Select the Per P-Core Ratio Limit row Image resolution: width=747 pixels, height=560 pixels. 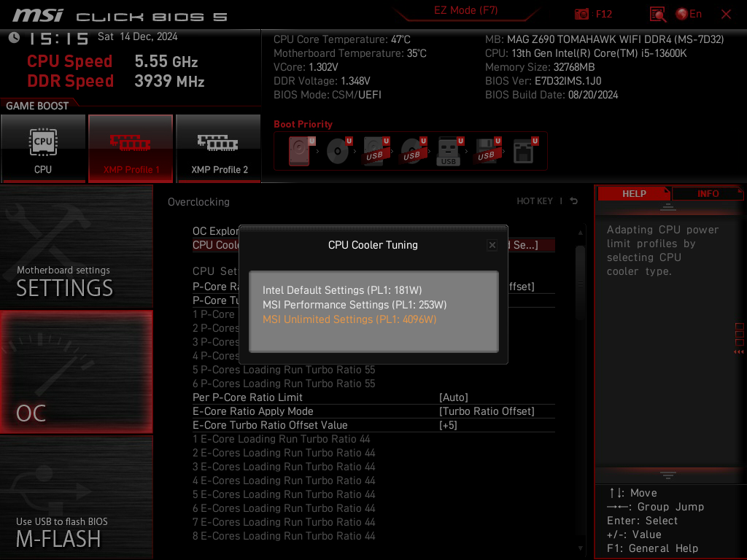(x=373, y=397)
